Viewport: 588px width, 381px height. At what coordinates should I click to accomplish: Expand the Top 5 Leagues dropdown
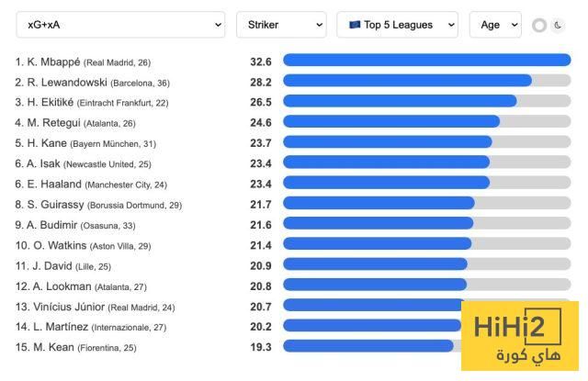(x=397, y=25)
